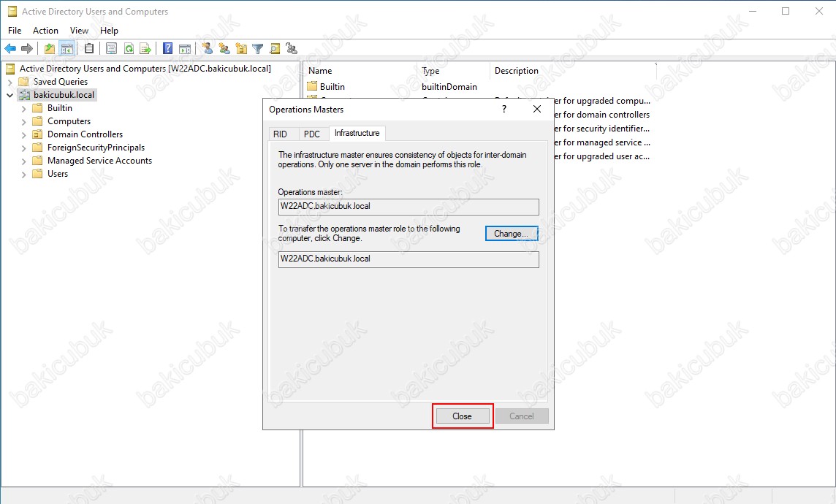
Task: Open the View menu
Action: [x=79, y=31]
